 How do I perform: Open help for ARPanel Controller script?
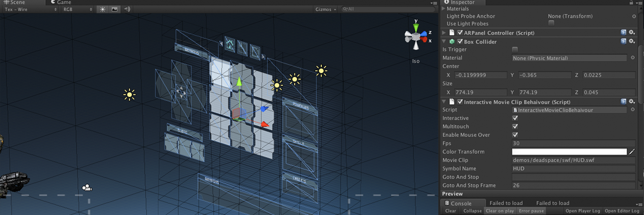pos(623,33)
